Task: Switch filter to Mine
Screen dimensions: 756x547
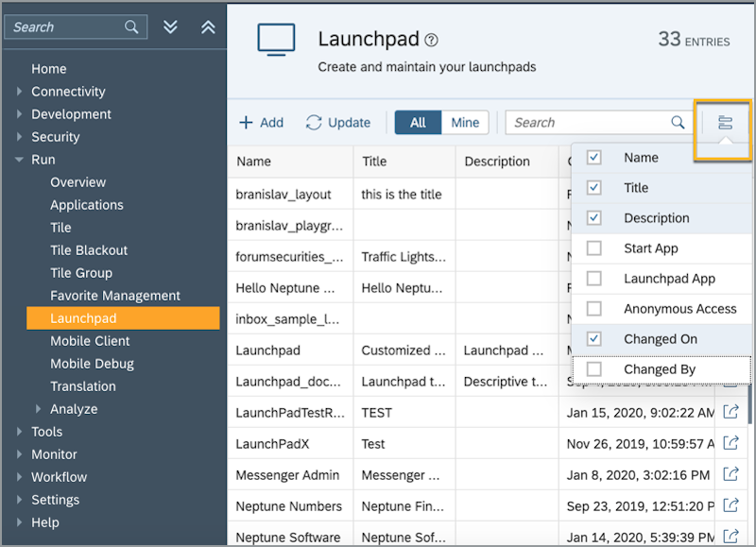Action: coord(464,123)
